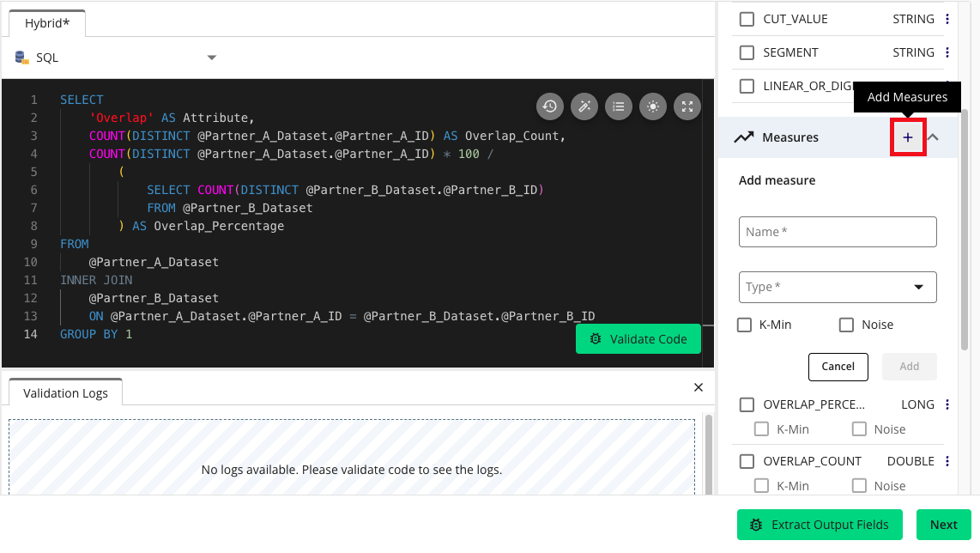Click the list icon in editor toolbar
The width and height of the screenshot is (980, 553).
coord(618,106)
